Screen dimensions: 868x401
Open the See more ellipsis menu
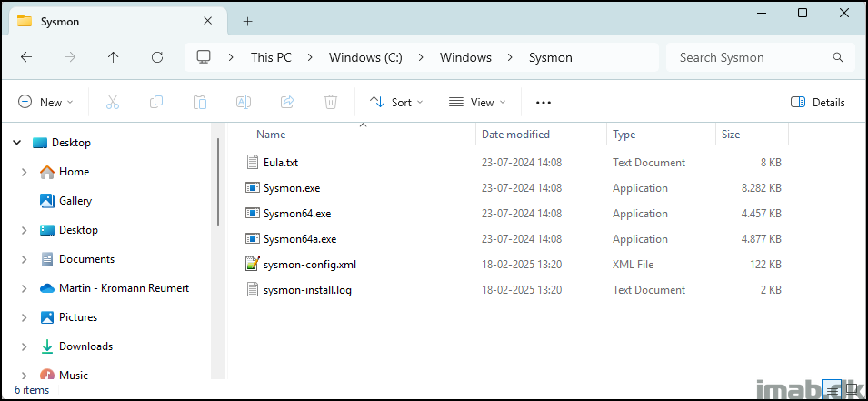click(x=544, y=103)
